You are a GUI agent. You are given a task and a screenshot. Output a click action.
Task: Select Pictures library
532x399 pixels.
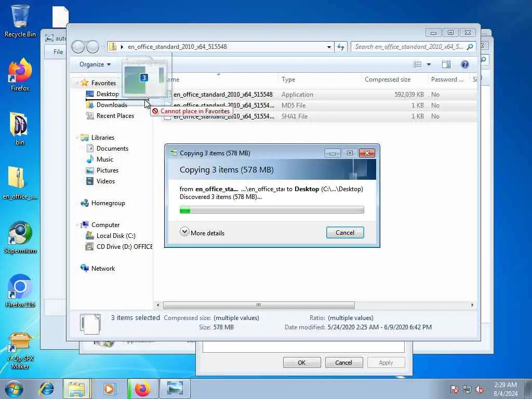coord(102,170)
